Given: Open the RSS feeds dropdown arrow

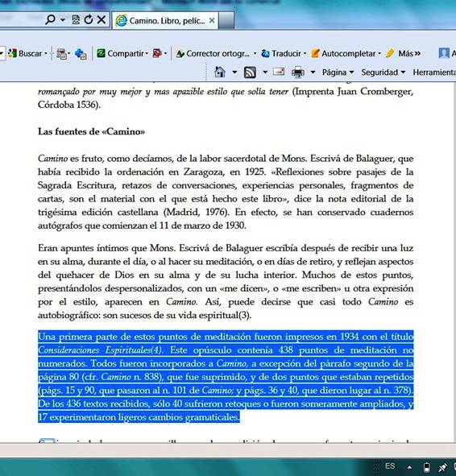Looking at the screenshot, I should [x=265, y=72].
